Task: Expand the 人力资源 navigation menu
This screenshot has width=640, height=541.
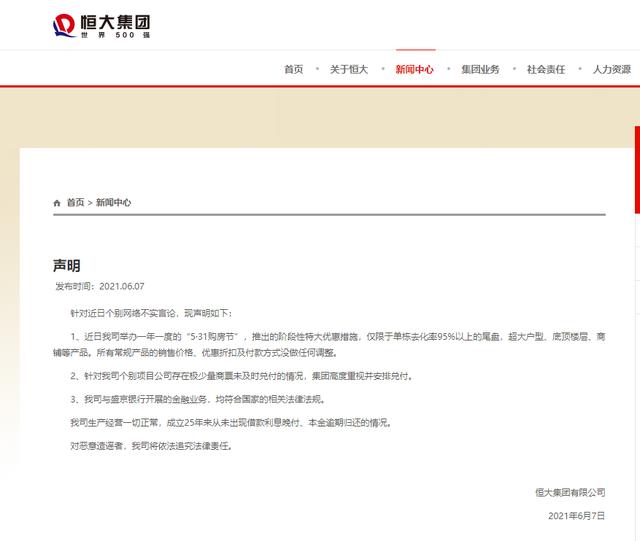Action: [x=611, y=70]
